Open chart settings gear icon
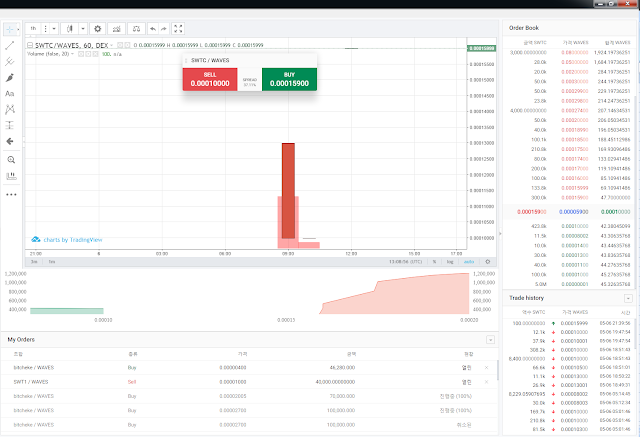The height and width of the screenshot is (437, 640). click(98, 29)
